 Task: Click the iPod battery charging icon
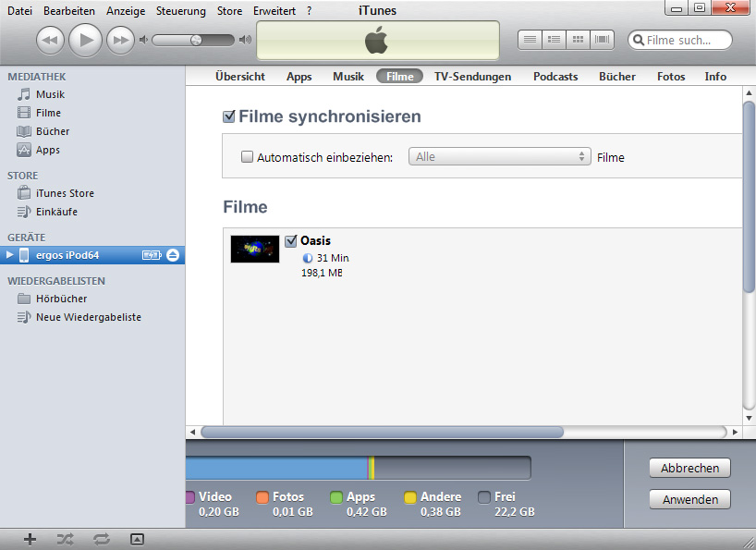(152, 255)
